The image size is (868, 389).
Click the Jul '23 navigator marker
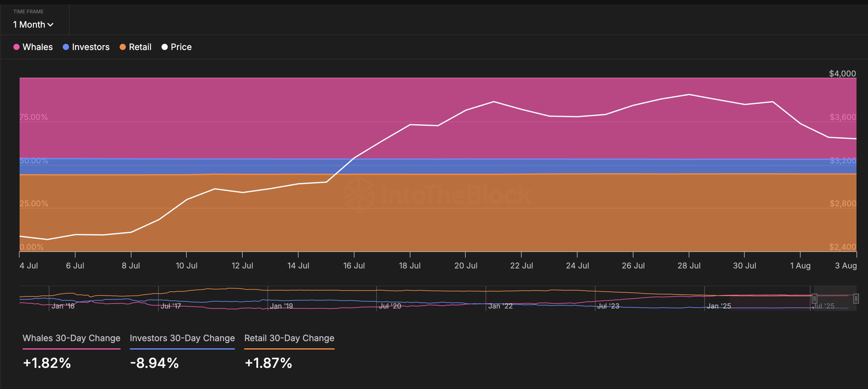[608, 306]
